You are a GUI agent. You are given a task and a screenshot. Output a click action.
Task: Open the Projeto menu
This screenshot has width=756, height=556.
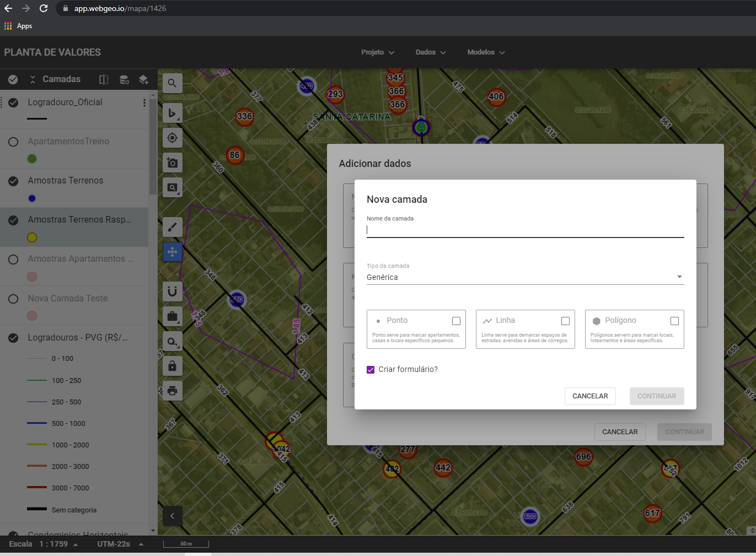pyautogui.click(x=378, y=52)
